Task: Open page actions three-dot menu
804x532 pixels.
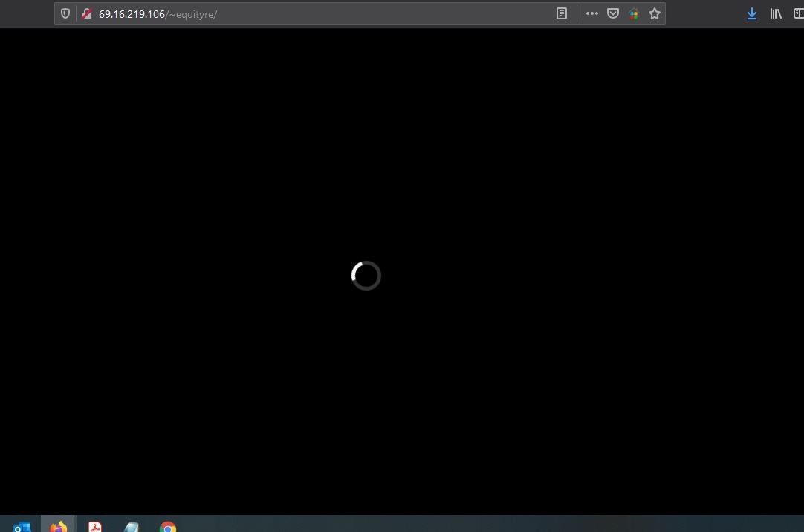Action: [x=591, y=14]
